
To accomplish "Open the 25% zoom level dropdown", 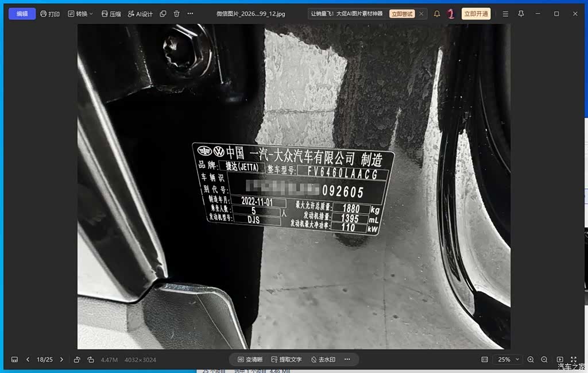I will [508, 359].
